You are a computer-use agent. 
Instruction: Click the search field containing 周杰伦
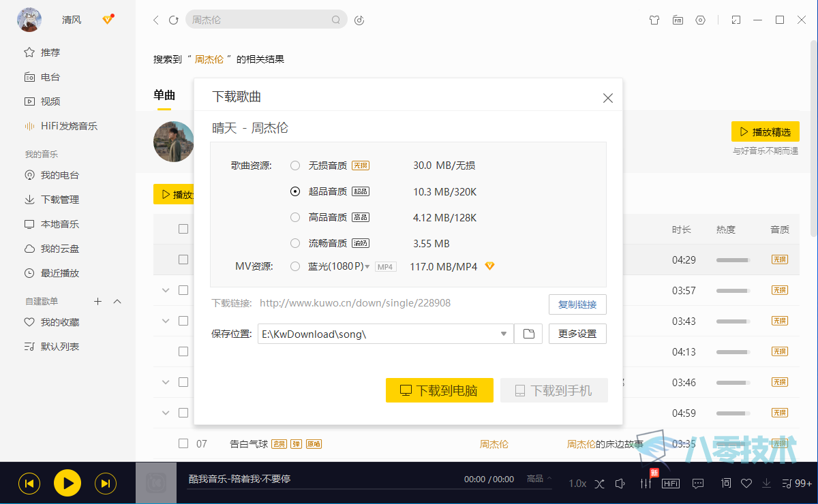267,20
